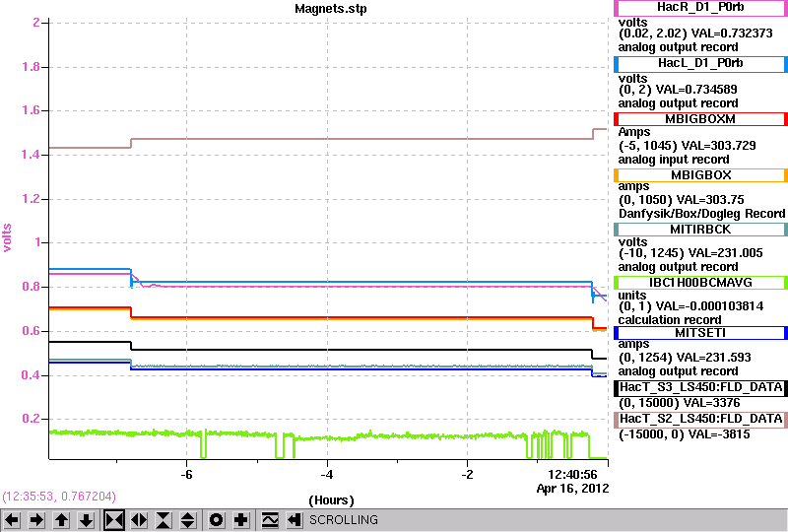Select the MBIGBOXM curve legend box
This screenshot has width=788, height=532.
click(700, 119)
